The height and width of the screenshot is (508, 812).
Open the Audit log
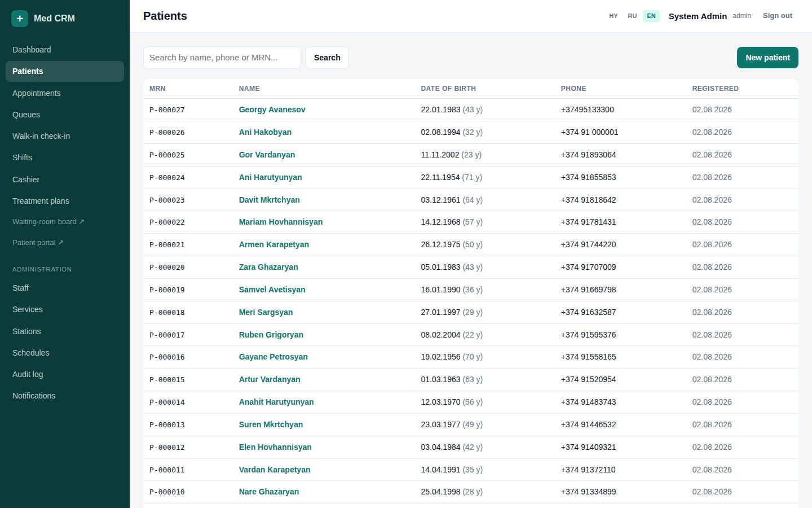pyautogui.click(x=65, y=374)
